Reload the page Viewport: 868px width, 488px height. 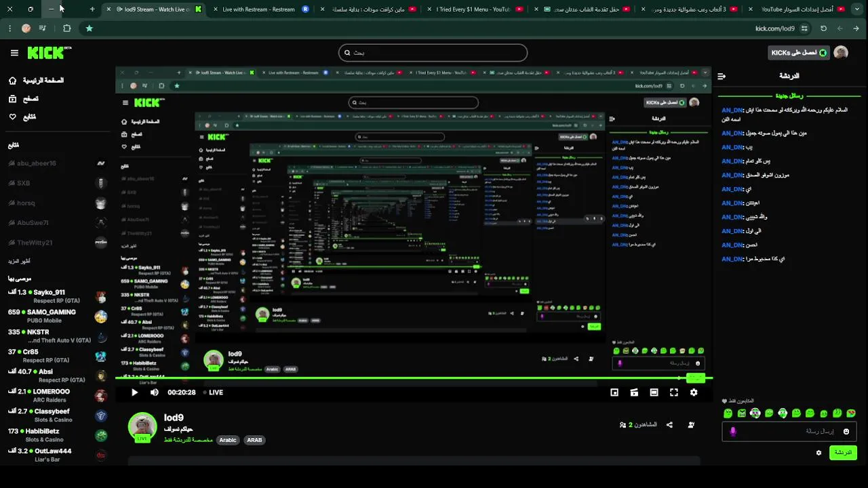point(823,28)
